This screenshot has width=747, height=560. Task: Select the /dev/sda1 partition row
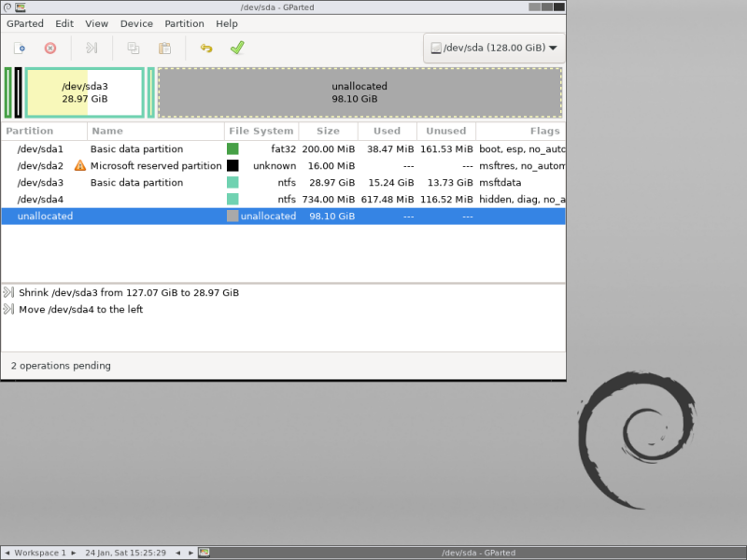(x=283, y=149)
